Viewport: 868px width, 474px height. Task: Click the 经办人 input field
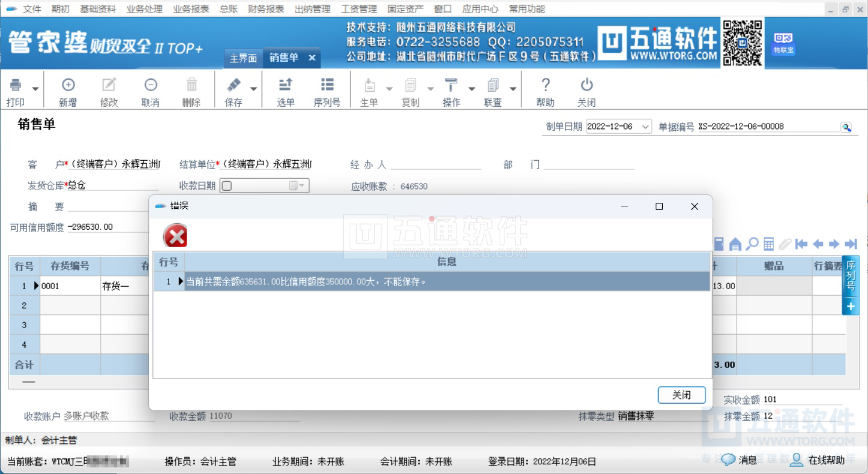click(435, 164)
